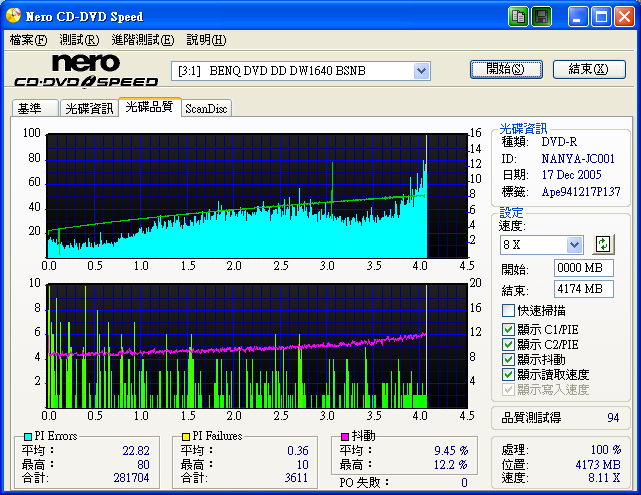Click the save floppy disk icon

pyautogui.click(x=542, y=17)
